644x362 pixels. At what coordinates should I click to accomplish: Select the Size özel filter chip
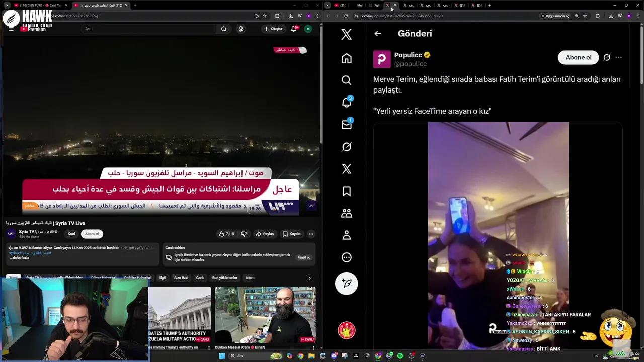[181, 278]
